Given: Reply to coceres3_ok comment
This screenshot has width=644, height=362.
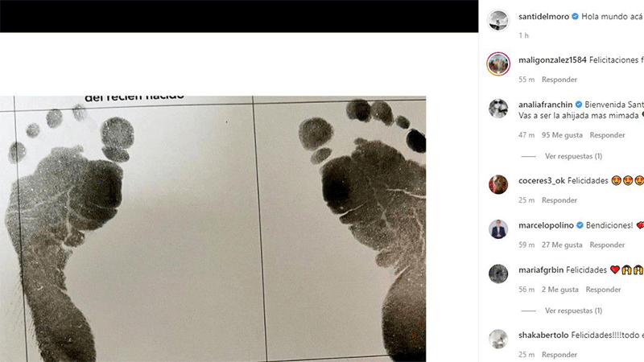Looking at the screenshot, I should tap(559, 200).
